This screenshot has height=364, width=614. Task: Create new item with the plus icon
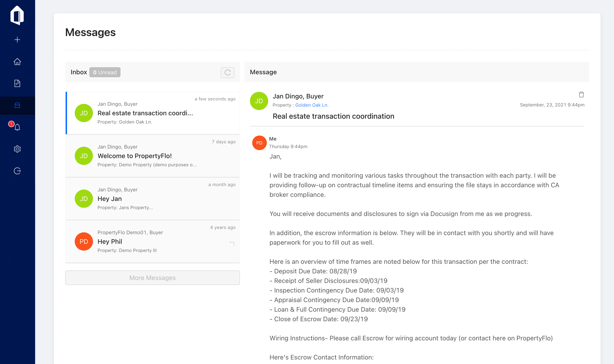[x=17, y=39]
